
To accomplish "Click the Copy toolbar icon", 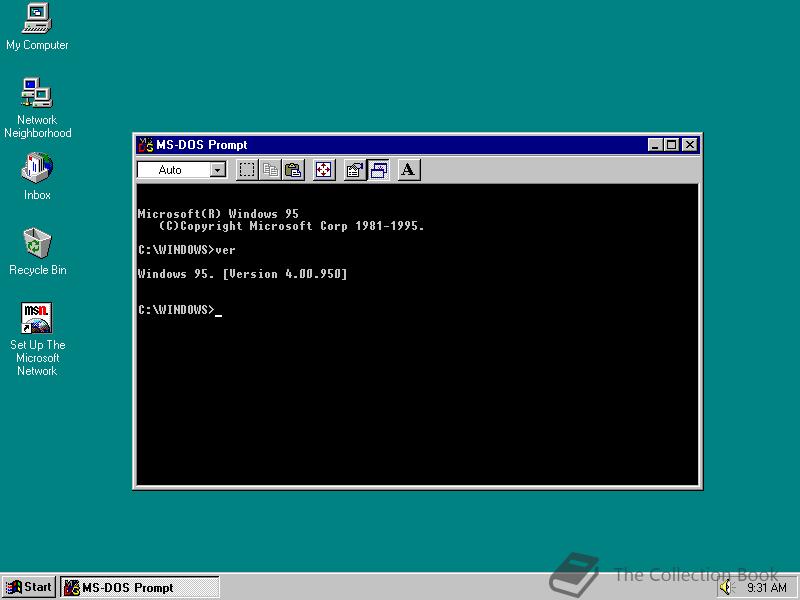I will [270, 170].
